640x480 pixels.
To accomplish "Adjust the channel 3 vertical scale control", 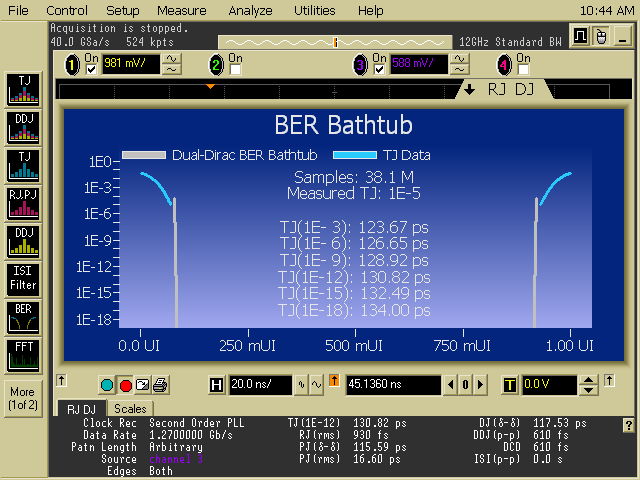I will pyautogui.click(x=459, y=66).
